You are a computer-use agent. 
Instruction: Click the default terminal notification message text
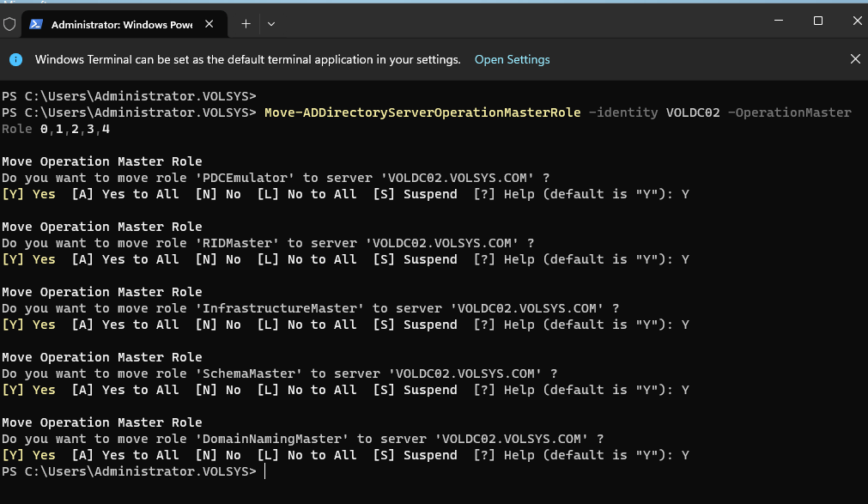[247, 59]
